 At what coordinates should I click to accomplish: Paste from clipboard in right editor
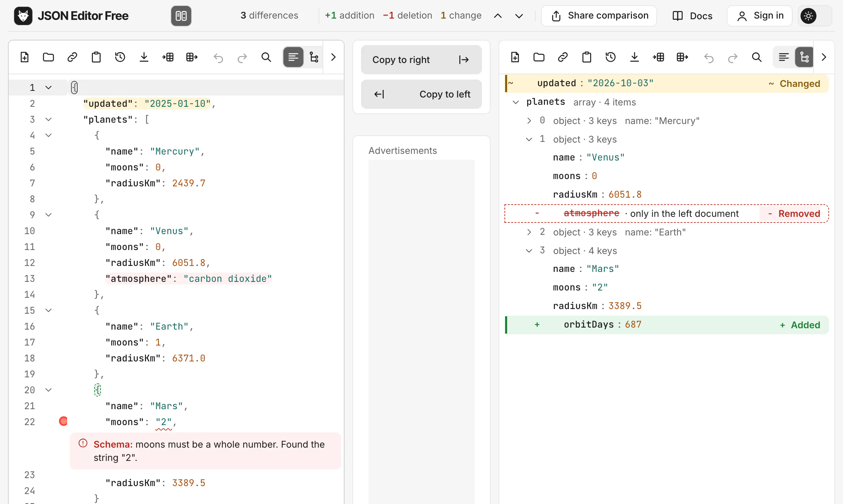pyautogui.click(x=587, y=57)
